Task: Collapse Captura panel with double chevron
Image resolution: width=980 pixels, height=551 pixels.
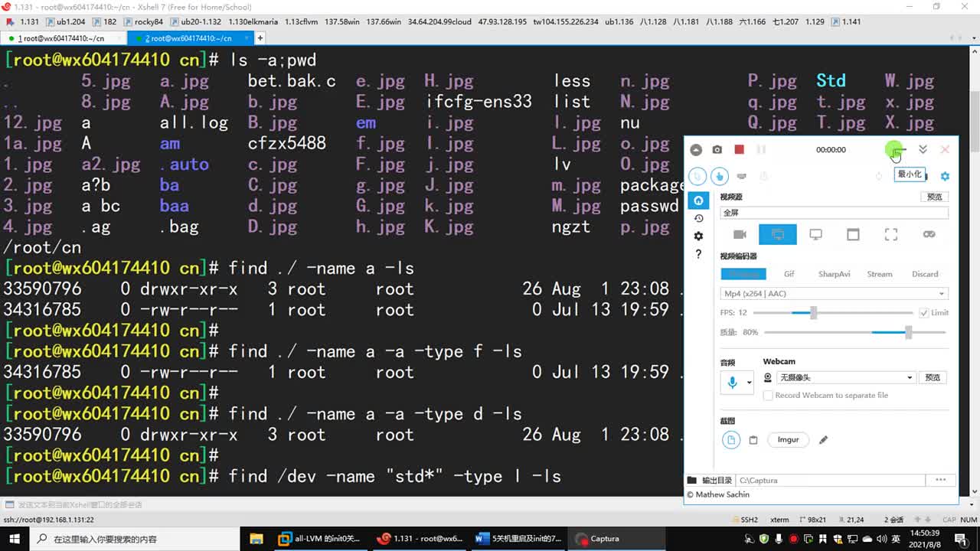Action: coord(923,150)
